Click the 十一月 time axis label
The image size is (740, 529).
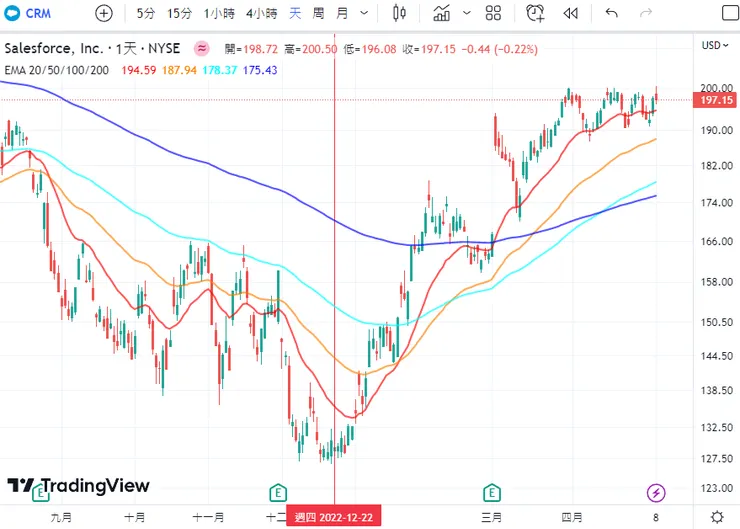click(x=208, y=518)
